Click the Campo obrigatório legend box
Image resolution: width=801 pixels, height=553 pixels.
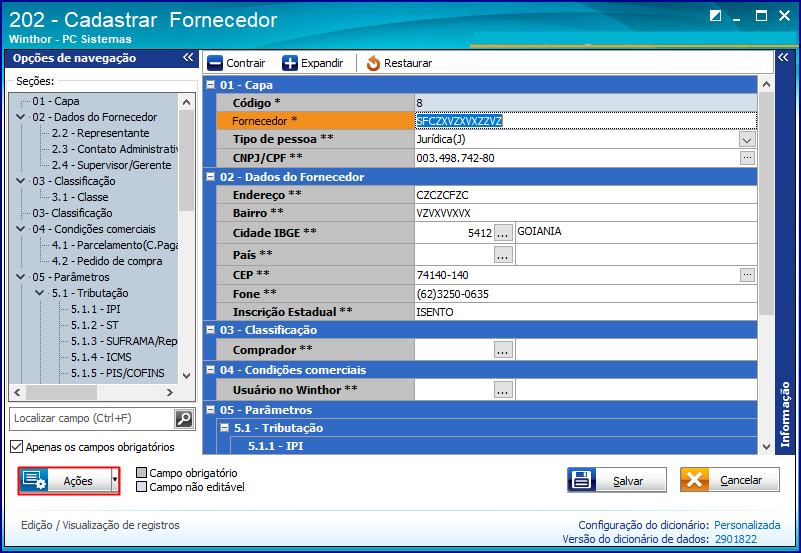click(142, 473)
